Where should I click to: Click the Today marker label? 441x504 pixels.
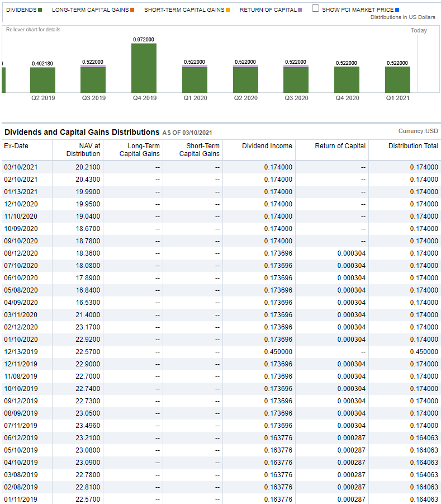point(419,31)
